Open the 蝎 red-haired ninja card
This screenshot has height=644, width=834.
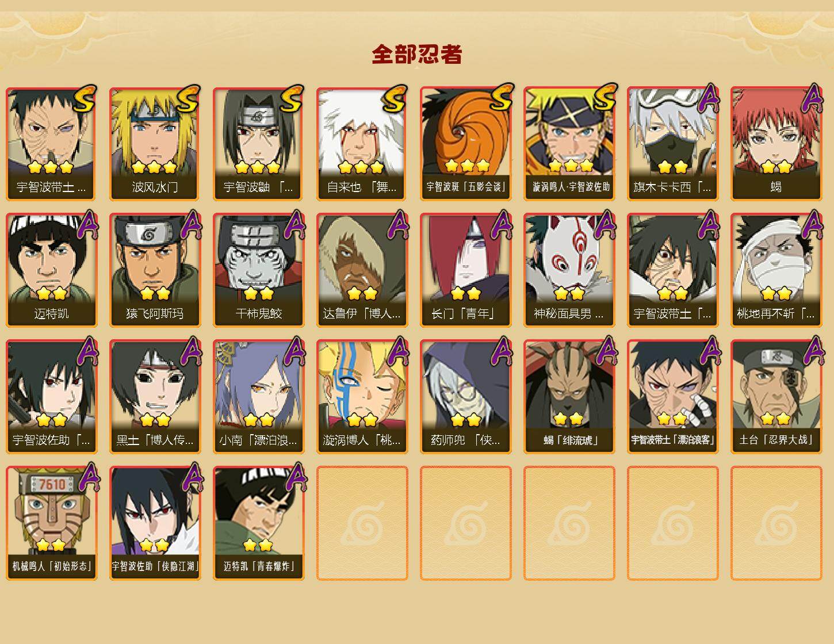776,144
